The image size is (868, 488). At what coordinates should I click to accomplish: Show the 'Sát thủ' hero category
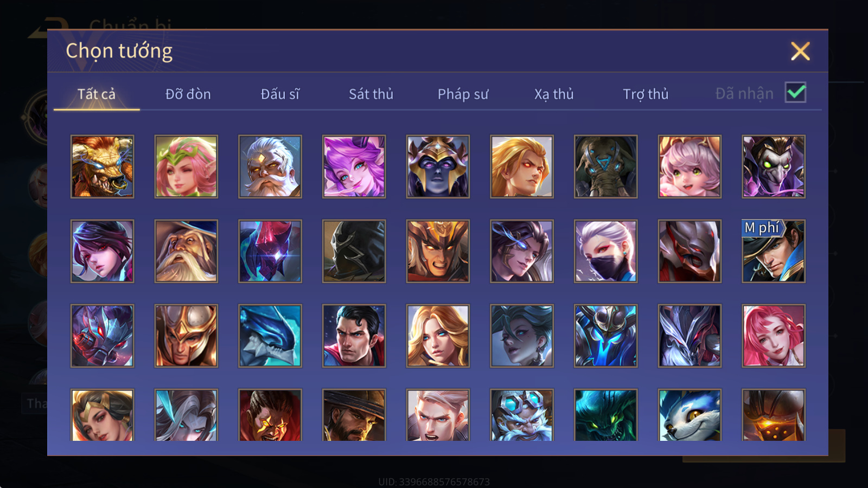[371, 94]
